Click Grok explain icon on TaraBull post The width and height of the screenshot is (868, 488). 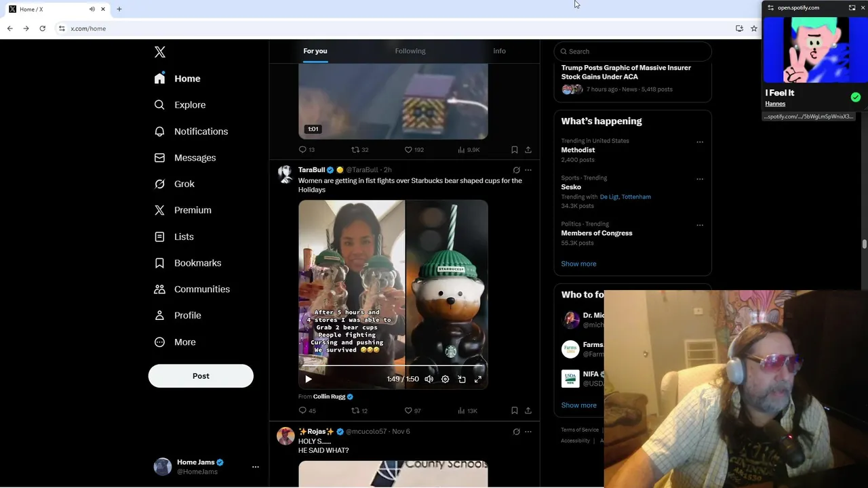pos(516,170)
